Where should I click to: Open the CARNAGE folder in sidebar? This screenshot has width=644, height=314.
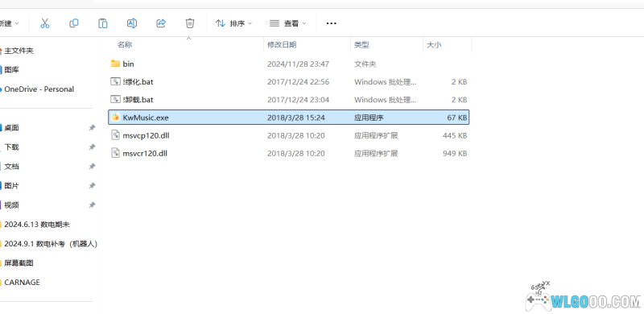pos(22,283)
